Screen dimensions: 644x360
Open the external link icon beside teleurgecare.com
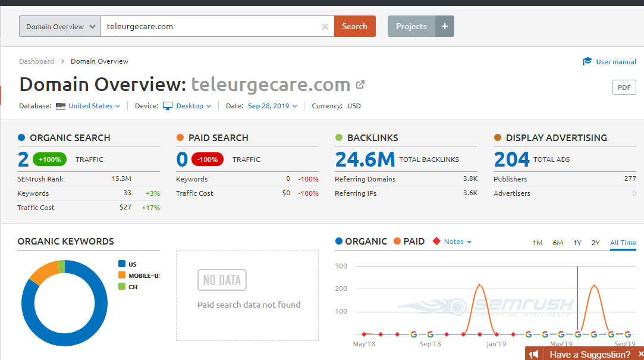click(360, 84)
